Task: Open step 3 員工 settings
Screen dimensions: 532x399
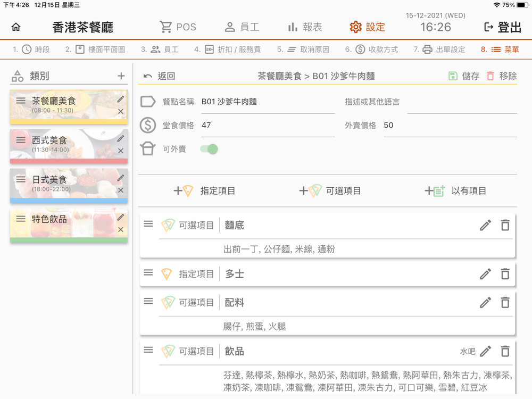Action: (x=160, y=49)
